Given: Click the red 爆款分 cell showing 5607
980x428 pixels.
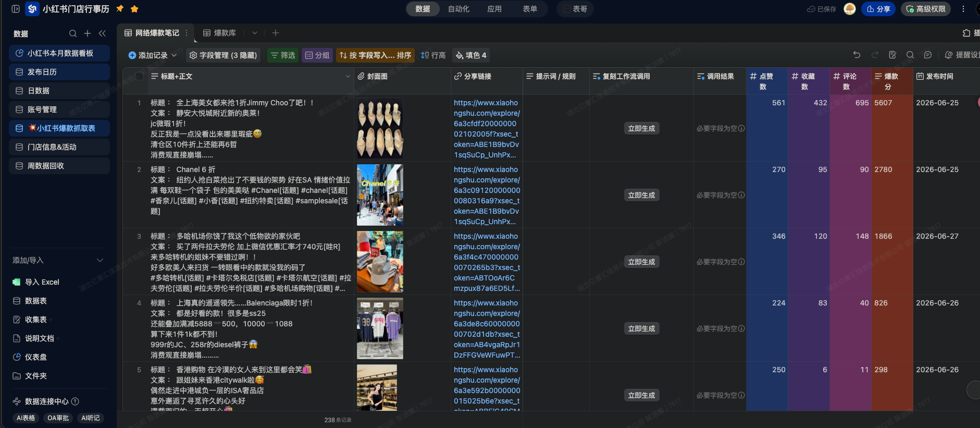Looking at the screenshot, I should pos(892,128).
